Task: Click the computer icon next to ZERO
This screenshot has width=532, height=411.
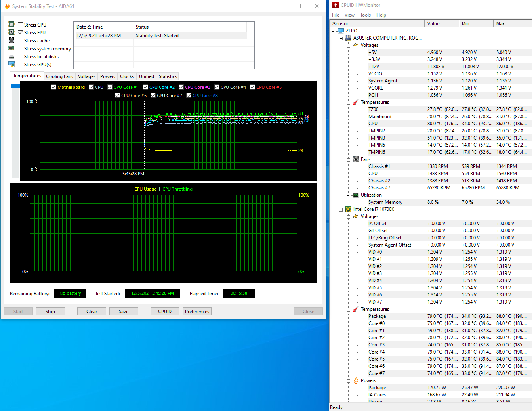Action: 341,31
